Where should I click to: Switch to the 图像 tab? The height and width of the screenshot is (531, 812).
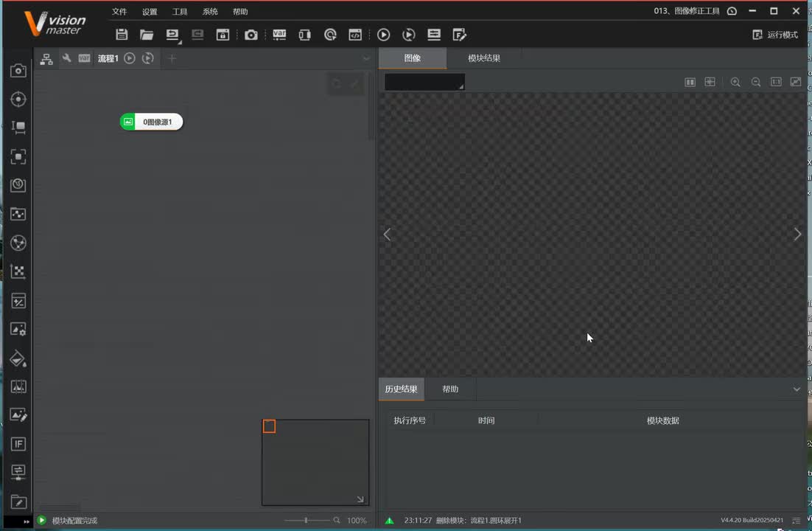click(412, 58)
